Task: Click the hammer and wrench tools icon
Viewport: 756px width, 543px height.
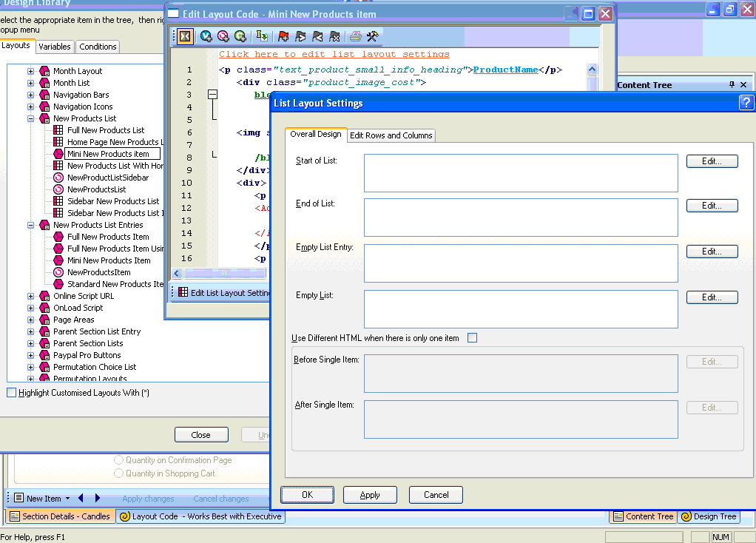Action: pyautogui.click(x=373, y=36)
